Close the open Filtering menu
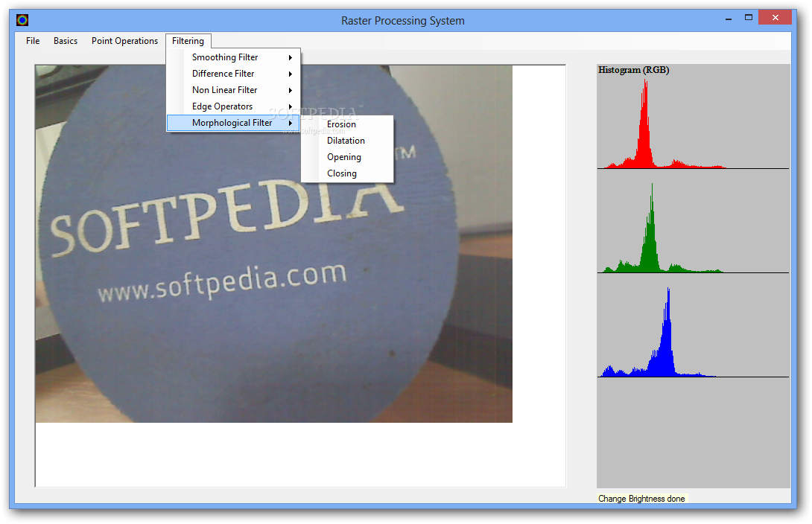Image resolution: width=812 pixels, height=524 pixels. [188, 41]
